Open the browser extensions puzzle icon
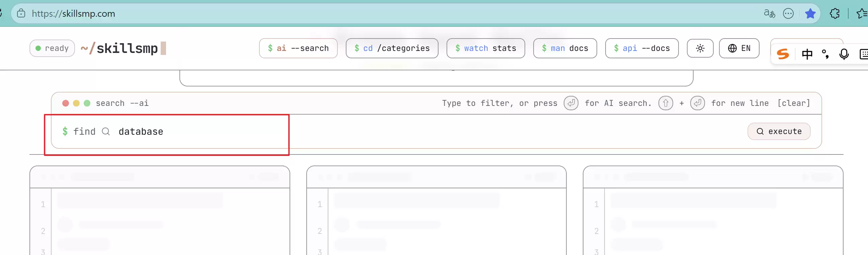Viewport: 868px width, 255px height. click(x=835, y=13)
